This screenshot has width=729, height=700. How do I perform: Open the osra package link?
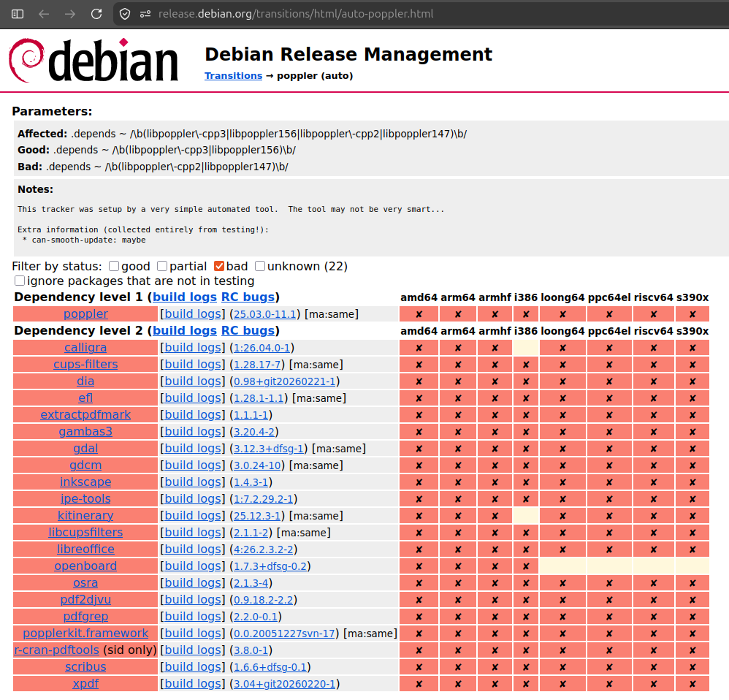pyautogui.click(x=85, y=583)
